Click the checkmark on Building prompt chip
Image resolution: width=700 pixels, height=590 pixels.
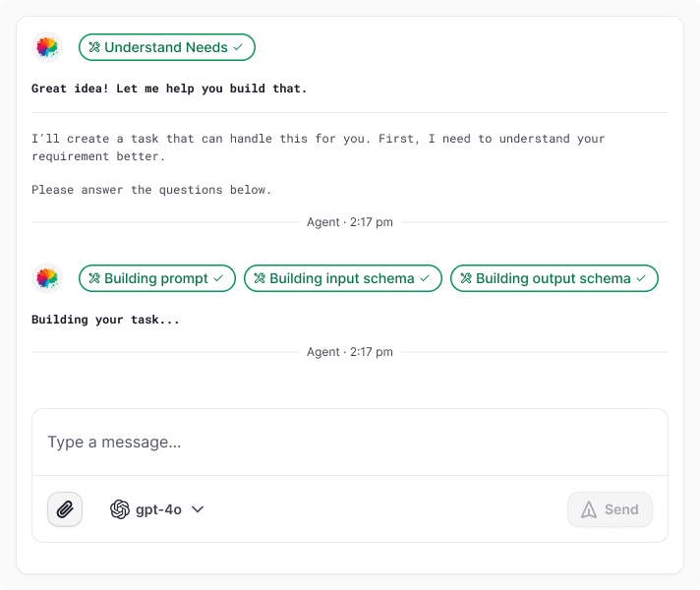[218, 278]
